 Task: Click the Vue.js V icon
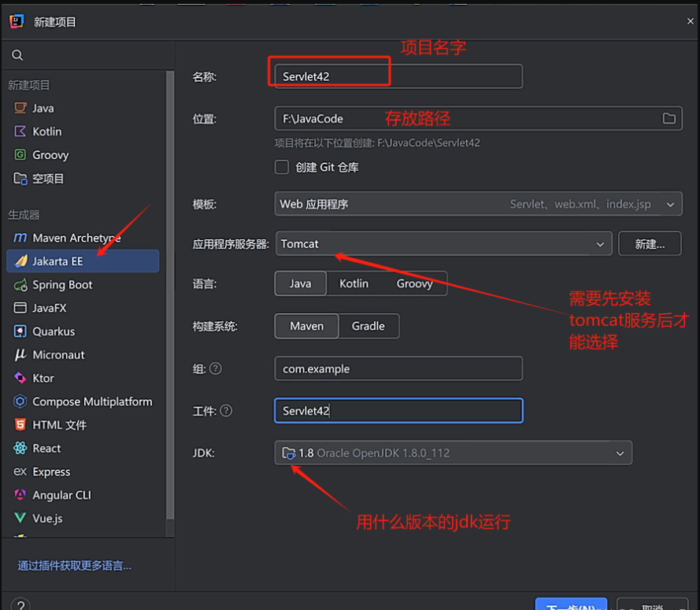coord(20,518)
